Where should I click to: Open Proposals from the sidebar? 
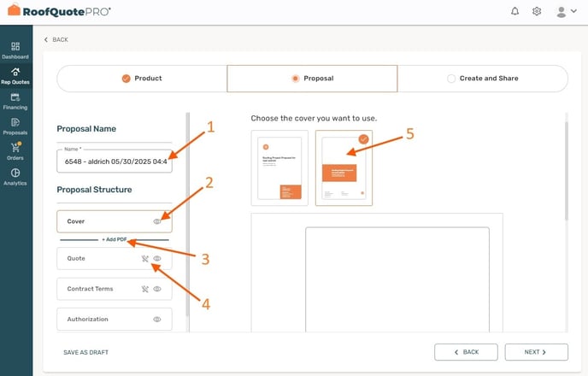(x=15, y=126)
